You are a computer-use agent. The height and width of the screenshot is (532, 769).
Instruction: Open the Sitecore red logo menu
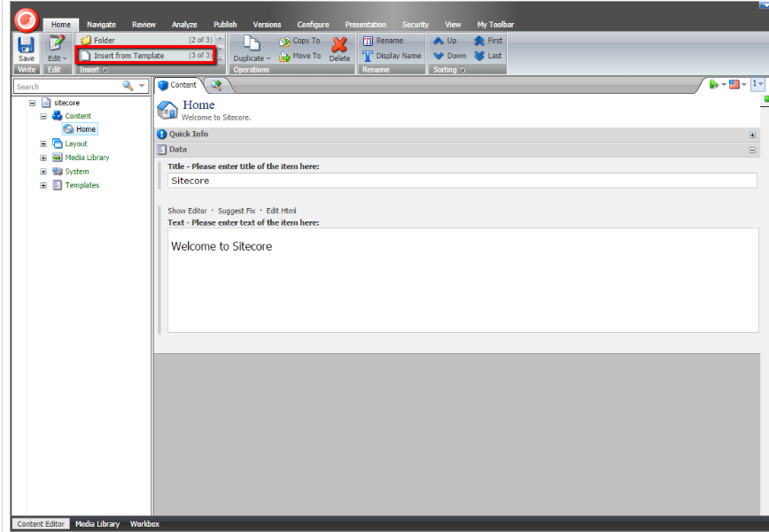26,19
